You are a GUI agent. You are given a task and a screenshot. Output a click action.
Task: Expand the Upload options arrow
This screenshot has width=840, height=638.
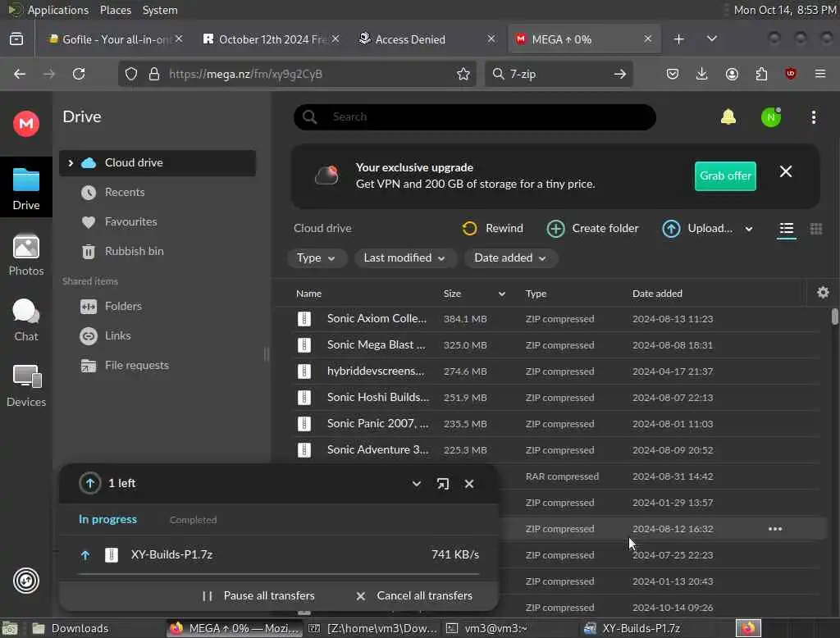click(748, 229)
